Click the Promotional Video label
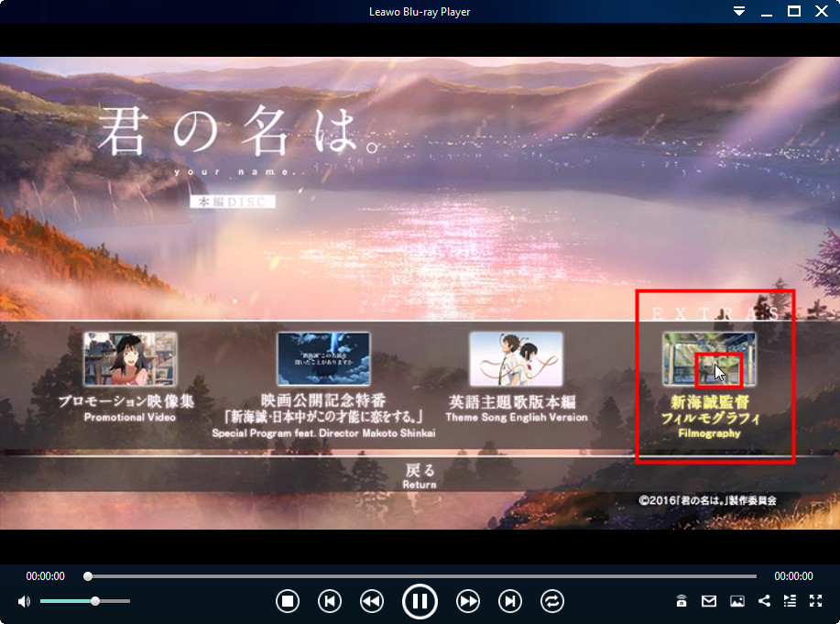 tap(130, 417)
